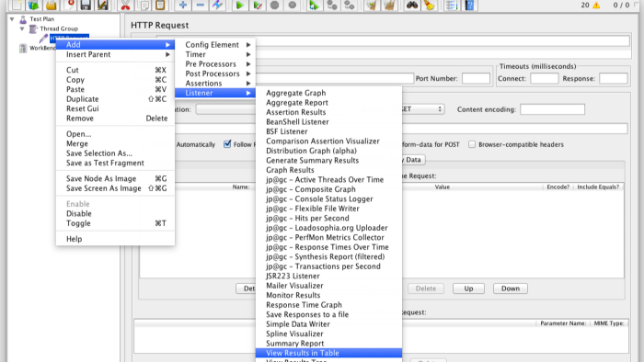Select View Results in Table listener
The width and height of the screenshot is (644, 362).
328,353
